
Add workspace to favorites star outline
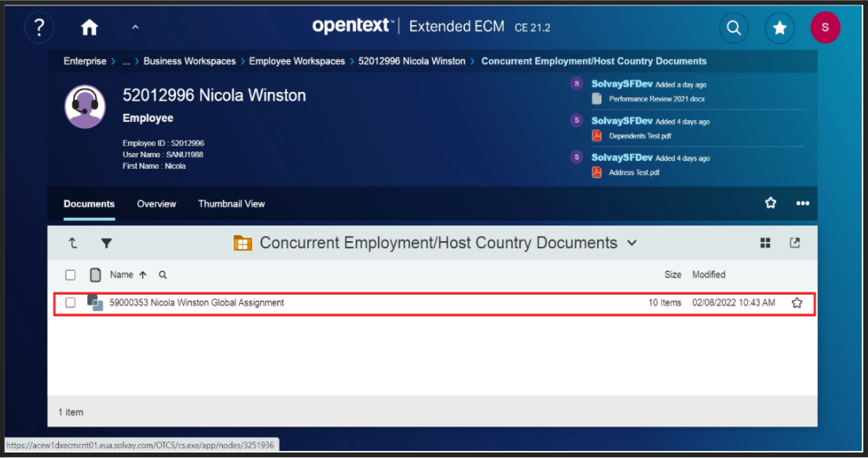[771, 203]
